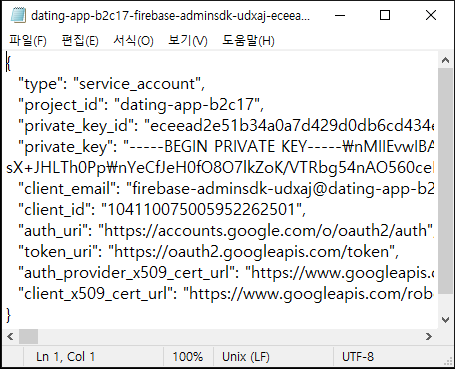Place cursor on the token_uri line
The width and height of the screenshot is (455, 369).
click(208, 252)
